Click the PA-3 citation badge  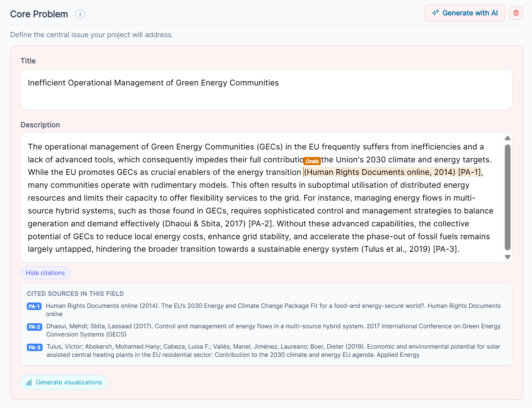pos(35,347)
